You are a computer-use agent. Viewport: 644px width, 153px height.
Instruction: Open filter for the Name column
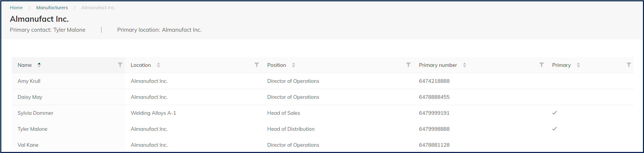pos(120,65)
